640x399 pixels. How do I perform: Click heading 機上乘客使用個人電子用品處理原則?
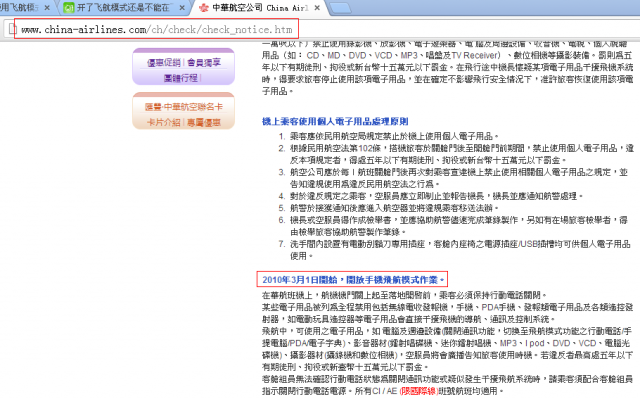pyautogui.click(x=335, y=121)
